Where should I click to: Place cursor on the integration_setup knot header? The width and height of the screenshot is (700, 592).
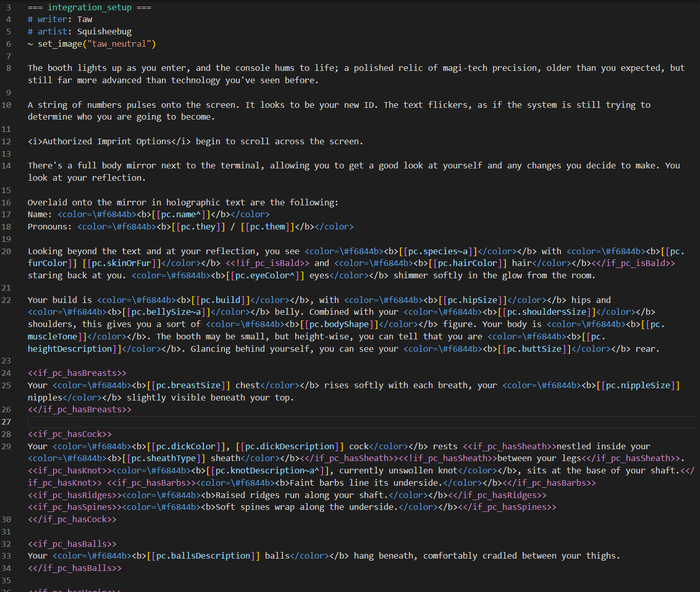[x=89, y=7]
